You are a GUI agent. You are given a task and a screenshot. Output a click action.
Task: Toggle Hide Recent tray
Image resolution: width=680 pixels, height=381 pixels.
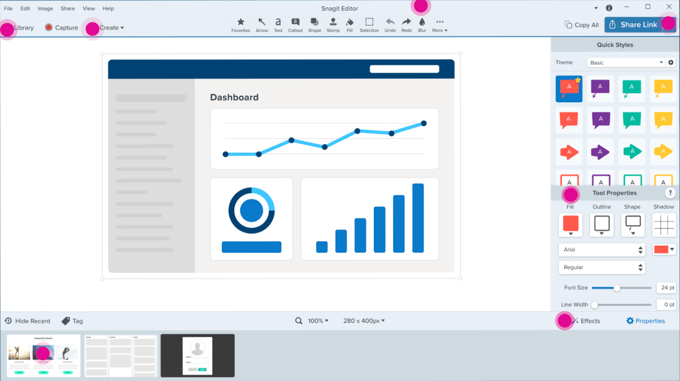click(28, 321)
